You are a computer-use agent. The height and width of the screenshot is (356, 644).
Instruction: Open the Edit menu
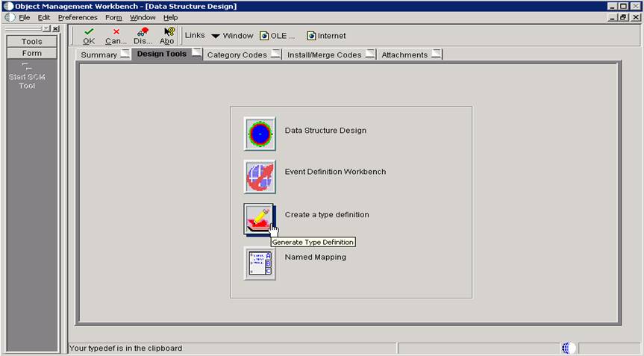43,18
